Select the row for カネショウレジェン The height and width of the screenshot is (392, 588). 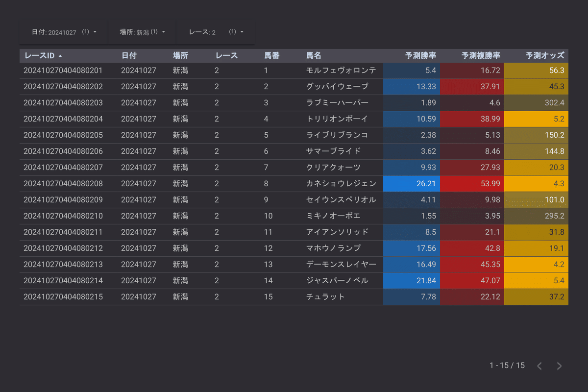tap(196, 183)
